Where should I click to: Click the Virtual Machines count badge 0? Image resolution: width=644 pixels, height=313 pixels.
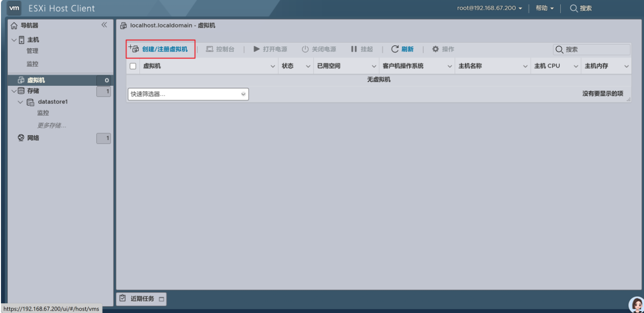point(104,80)
